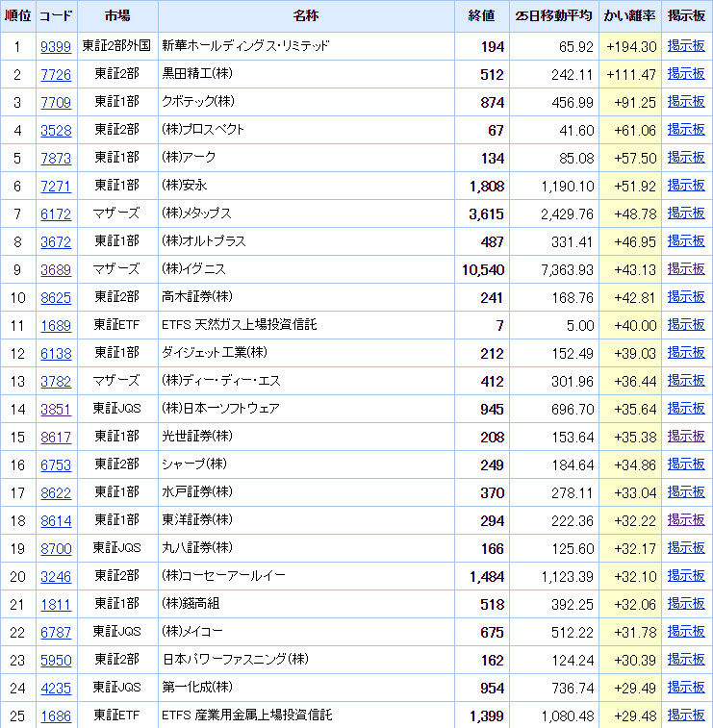The image size is (713, 728).
Task: Open 掲示板 link for アーク row
Action: tap(686, 157)
